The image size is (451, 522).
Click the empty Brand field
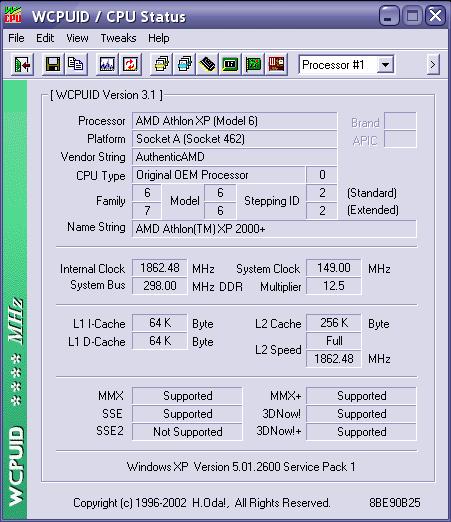[x=400, y=121]
